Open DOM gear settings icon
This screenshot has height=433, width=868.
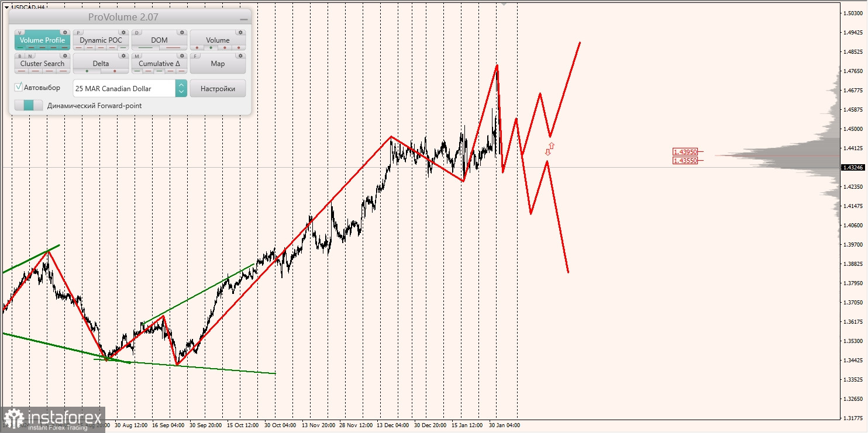coord(182,32)
